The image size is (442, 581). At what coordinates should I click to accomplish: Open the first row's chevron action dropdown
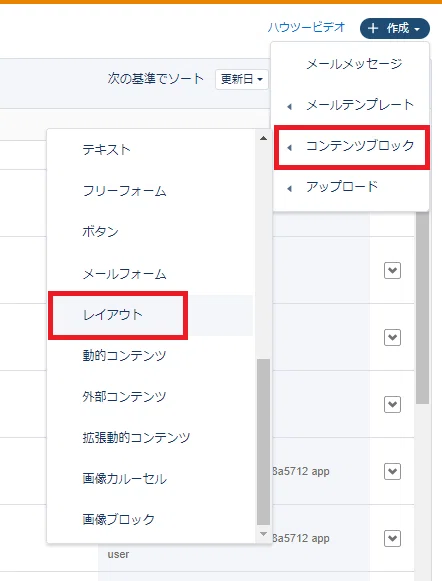tap(392, 270)
